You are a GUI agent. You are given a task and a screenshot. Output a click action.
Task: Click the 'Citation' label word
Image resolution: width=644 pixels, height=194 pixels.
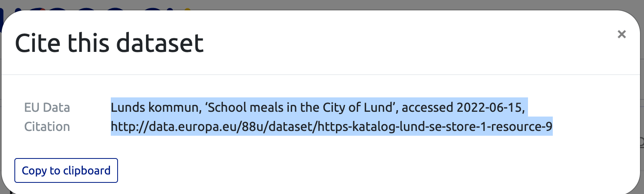point(47,127)
